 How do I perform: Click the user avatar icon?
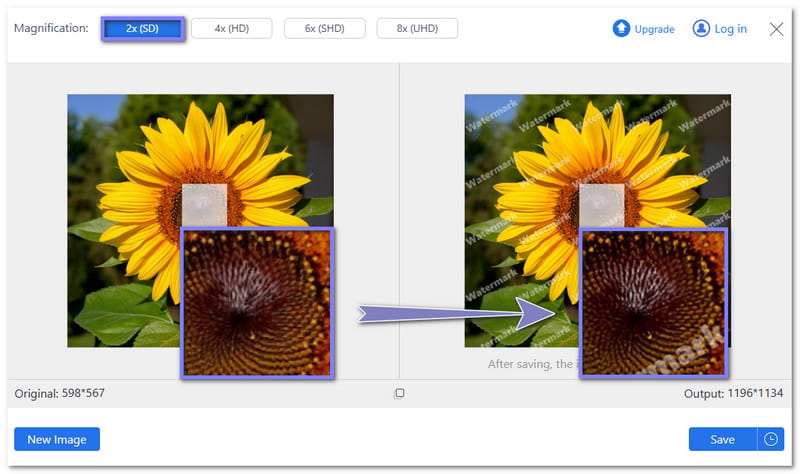coord(701,29)
